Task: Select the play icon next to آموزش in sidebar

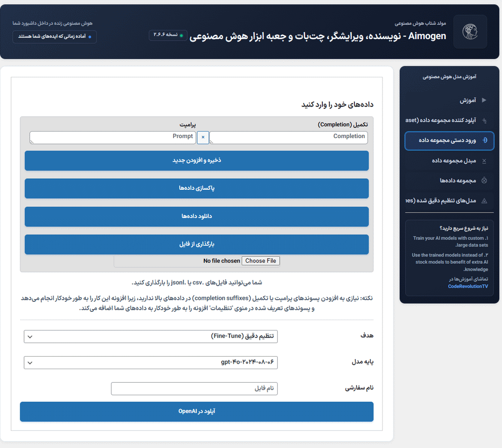Action: tap(484, 100)
